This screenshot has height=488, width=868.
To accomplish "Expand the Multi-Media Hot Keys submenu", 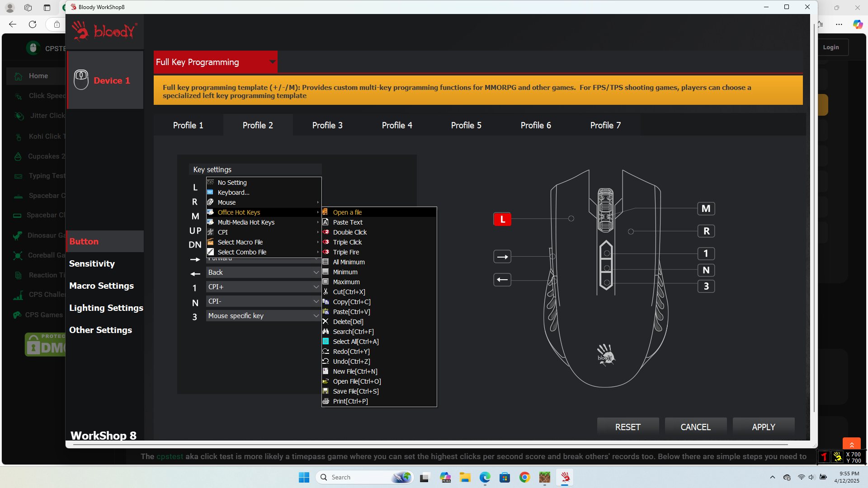I will click(264, 222).
